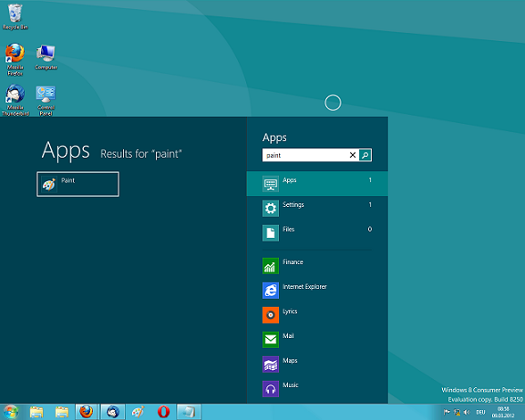
Task: Click the network tray icon
Action: (x=457, y=413)
